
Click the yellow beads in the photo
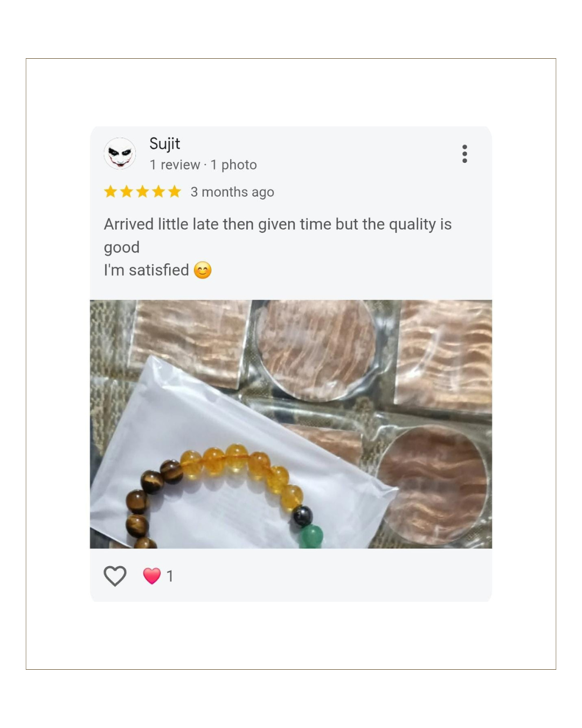coord(237,461)
